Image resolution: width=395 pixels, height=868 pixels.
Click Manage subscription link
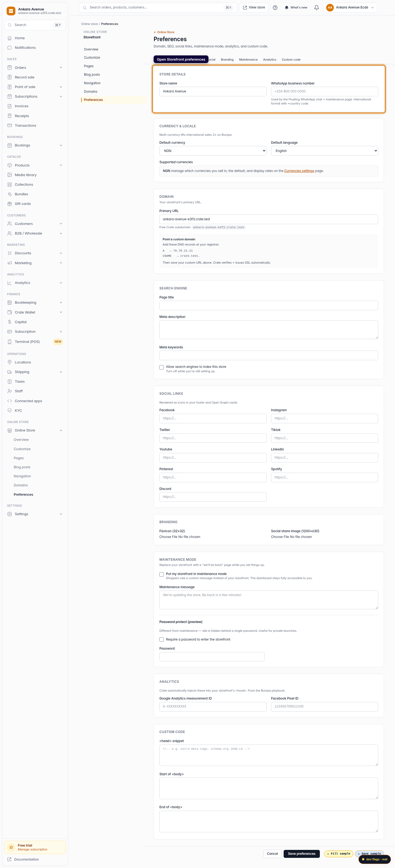[32, 849]
